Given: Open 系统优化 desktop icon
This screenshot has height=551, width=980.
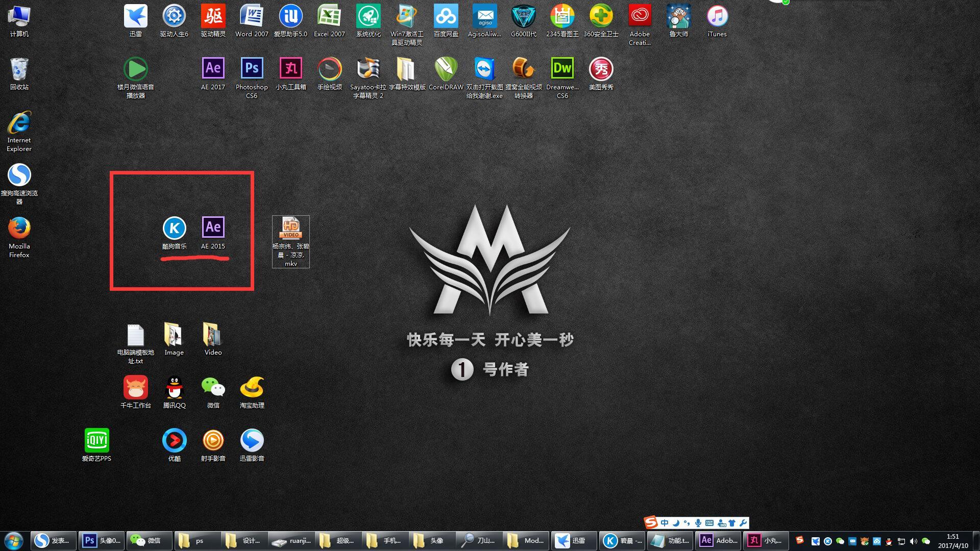Looking at the screenshot, I should [x=368, y=21].
